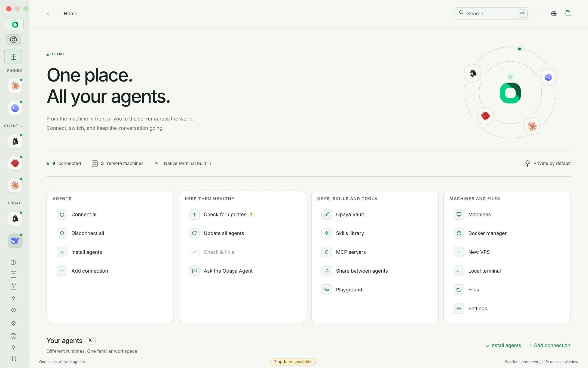Open Share between agents
The image size is (588, 368).
click(x=375, y=271)
